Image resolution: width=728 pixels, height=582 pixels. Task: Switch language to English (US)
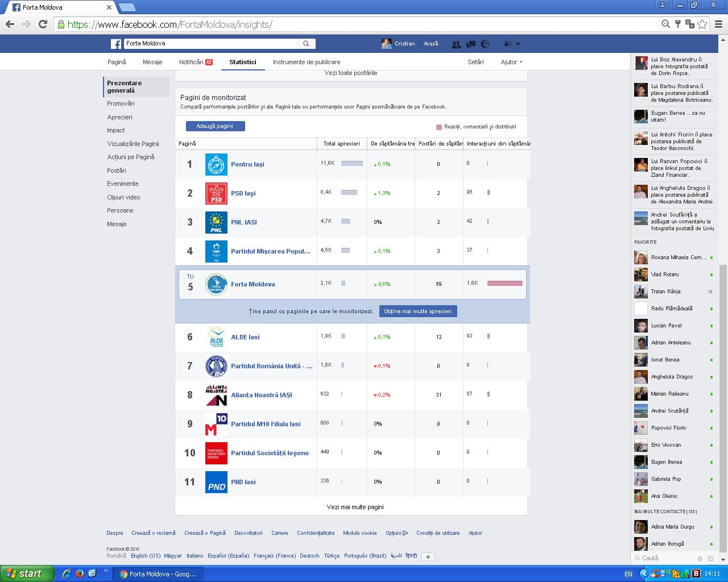pyautogui.click(x=146, y=556)
